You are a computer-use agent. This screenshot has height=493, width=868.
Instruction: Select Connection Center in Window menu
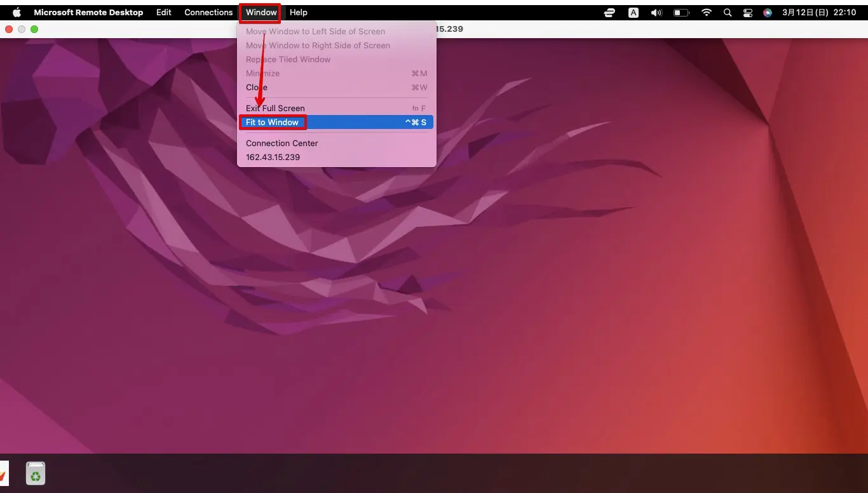[x=281, y=143]
